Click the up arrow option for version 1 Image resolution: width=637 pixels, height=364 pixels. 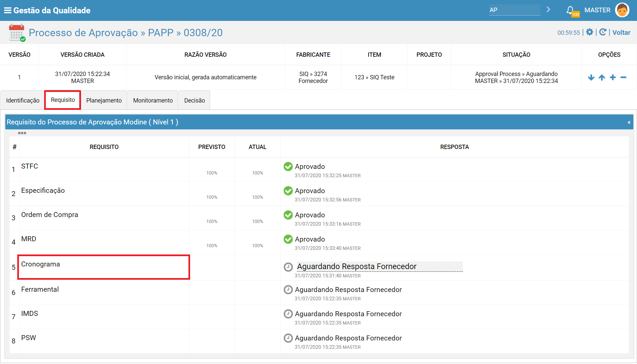tap(602, 78)
